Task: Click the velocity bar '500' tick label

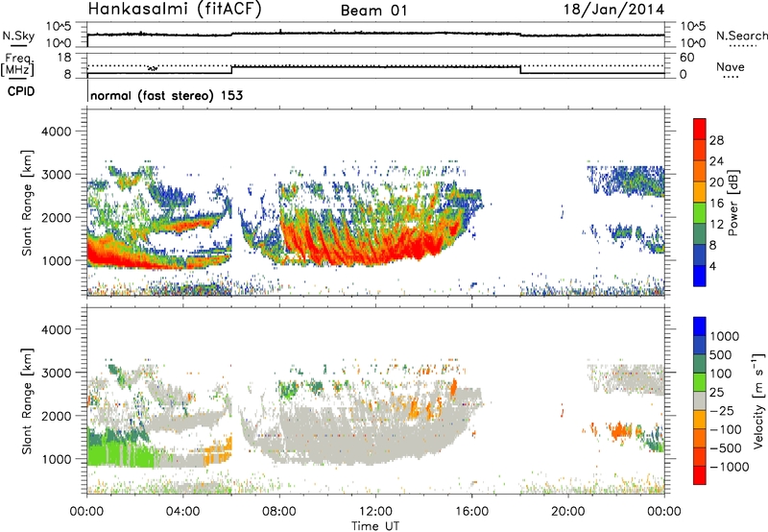Action: click(x=721, y=354)
